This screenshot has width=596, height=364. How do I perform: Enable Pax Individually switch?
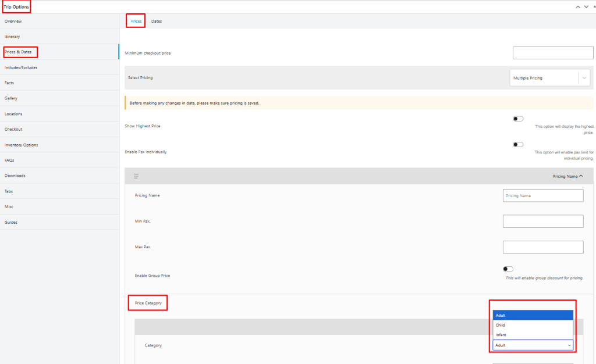(518, 145)
